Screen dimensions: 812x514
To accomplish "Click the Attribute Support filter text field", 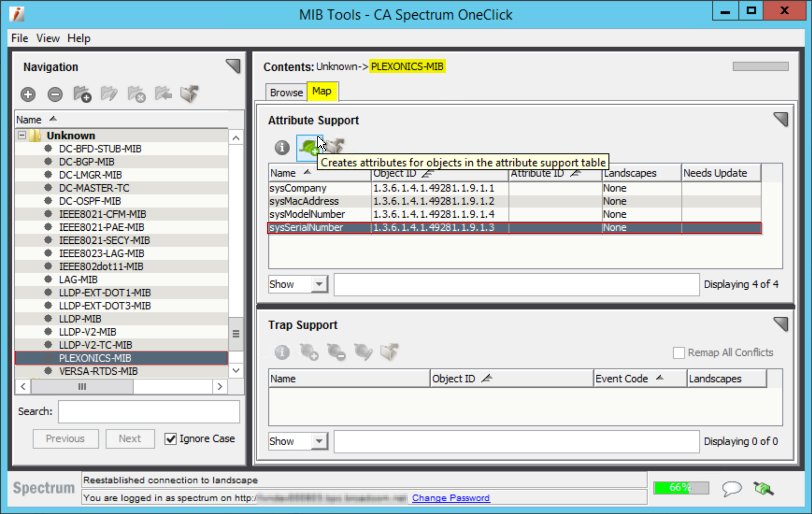I will 517,284.
